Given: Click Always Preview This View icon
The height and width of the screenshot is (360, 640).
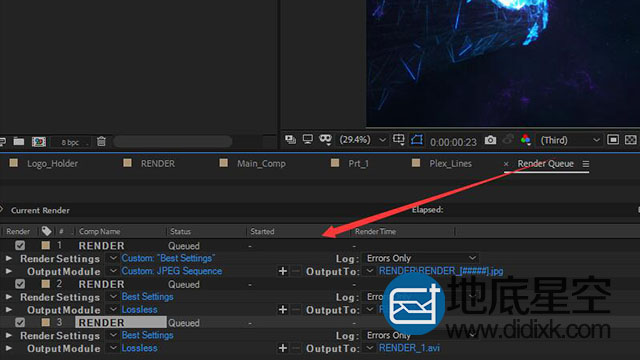Looking at the screenshot, I should click(x=290, y=140).
